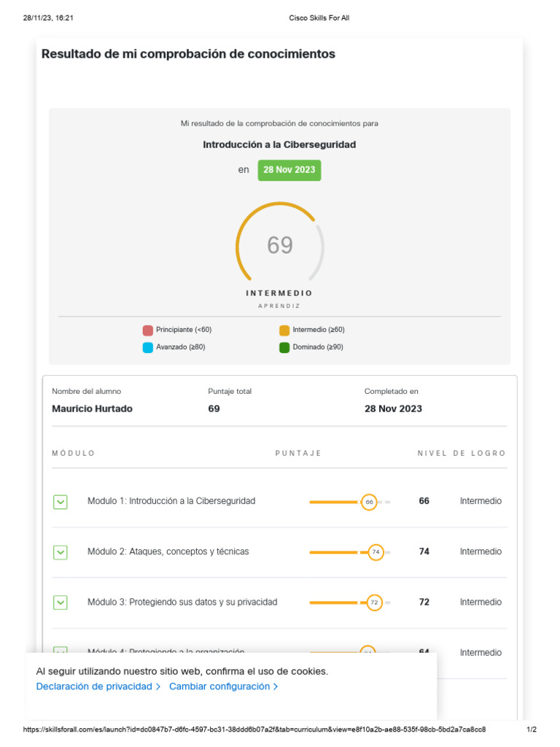
Task: Click chevron arrow after Declaración de privacidad
Action: [157, 686]
